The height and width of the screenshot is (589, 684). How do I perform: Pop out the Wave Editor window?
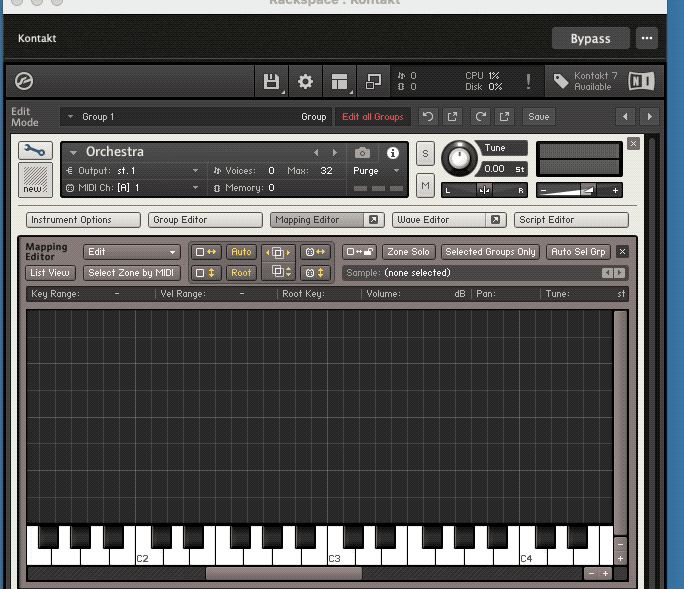pyautogui.click(x=495, y=220)
